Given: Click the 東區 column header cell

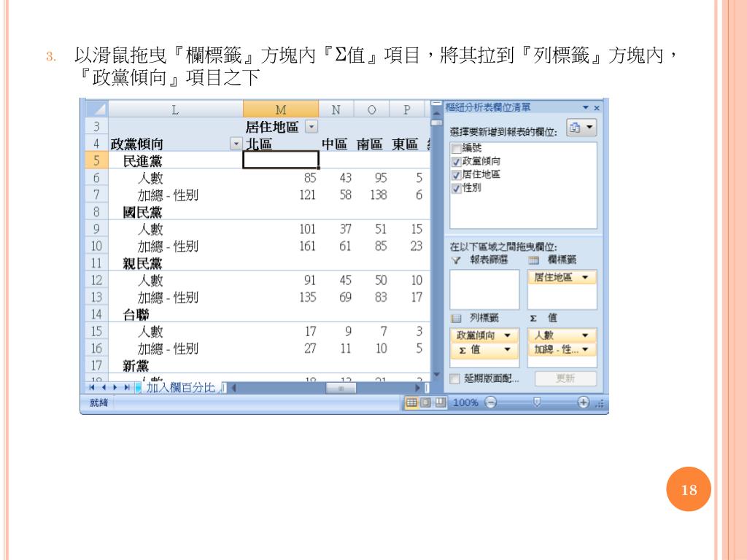Looking at the screenshot, I should pyautogui.click(x=405, y=144).
